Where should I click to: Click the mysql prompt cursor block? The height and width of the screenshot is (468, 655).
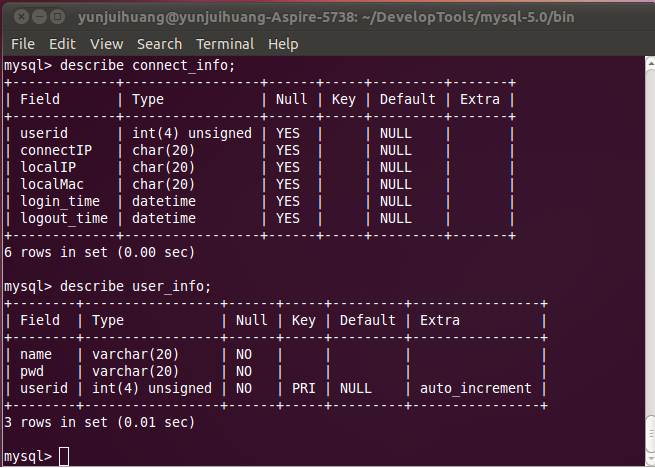64,456
